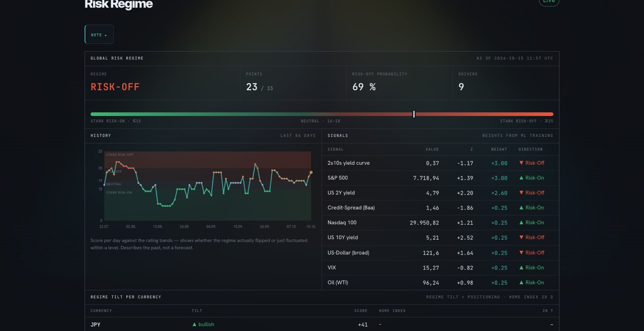
Task: Click the ×3.00 weight for 2s10s
Action: pos(499,163)
